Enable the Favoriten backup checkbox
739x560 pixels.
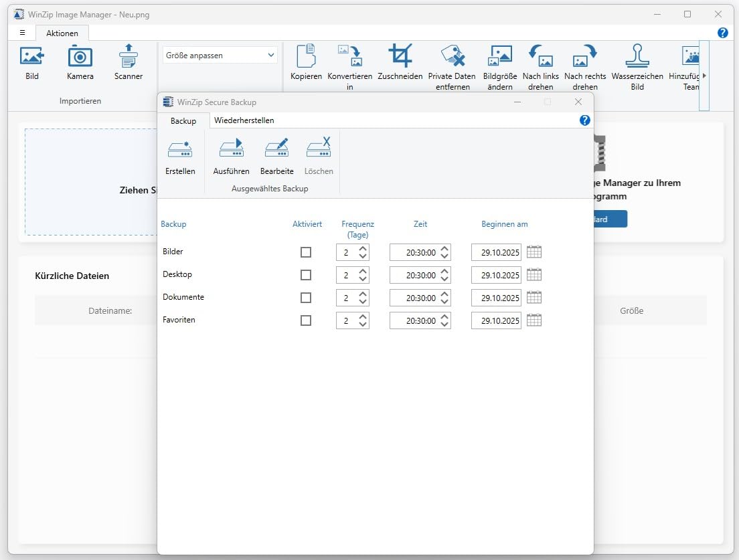click(306, 320)
